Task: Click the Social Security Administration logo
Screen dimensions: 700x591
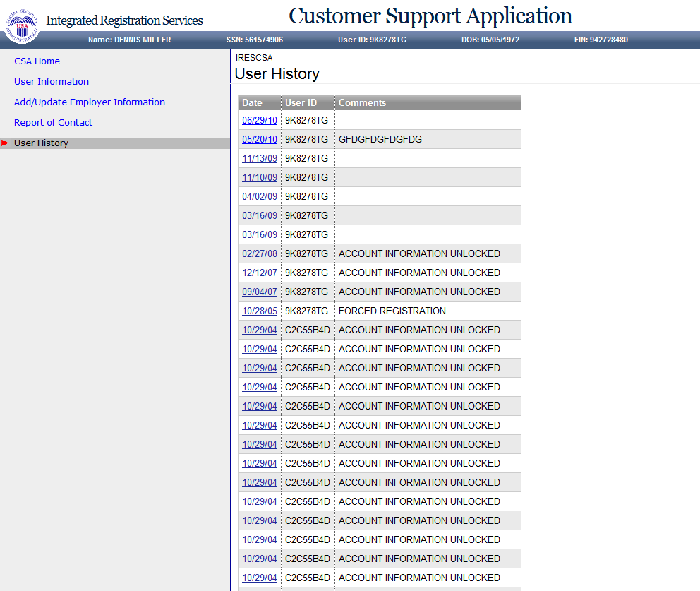Action: point(21,25)
